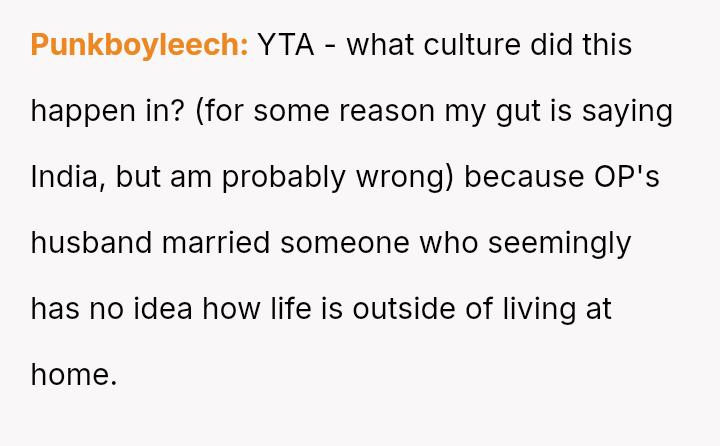Select the word 'someone' in fourth line
Image resolution: width=720 pixels, height=446 pixels.
(345, 243)
